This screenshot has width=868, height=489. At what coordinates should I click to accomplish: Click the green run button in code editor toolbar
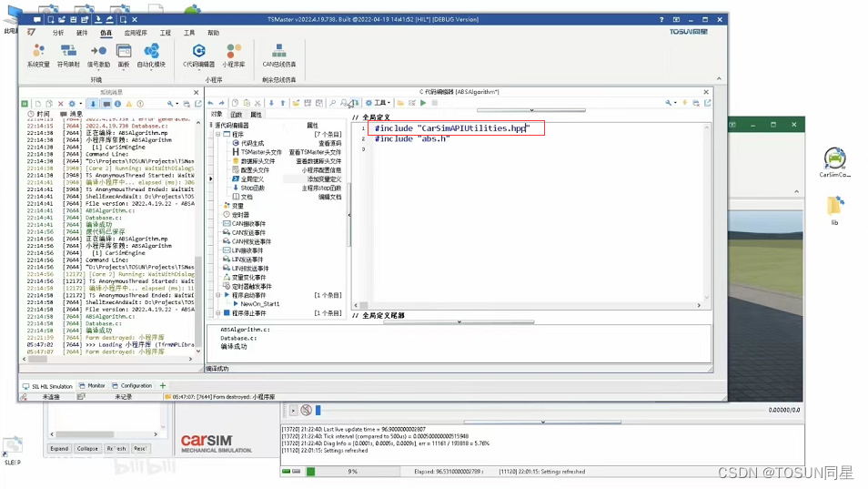point(423,103)
